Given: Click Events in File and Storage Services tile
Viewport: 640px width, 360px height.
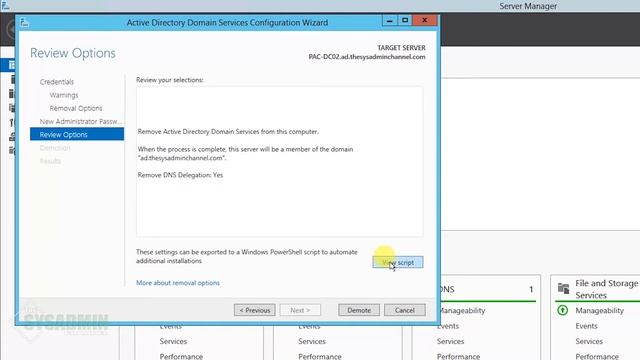Looking at the screenshot, I should click(x=586, y=326).
